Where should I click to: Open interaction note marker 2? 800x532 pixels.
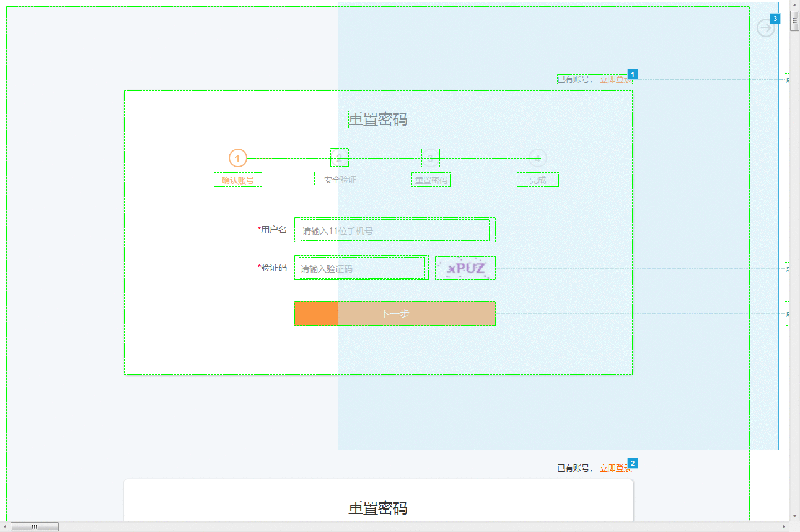[x=633, y=463]
